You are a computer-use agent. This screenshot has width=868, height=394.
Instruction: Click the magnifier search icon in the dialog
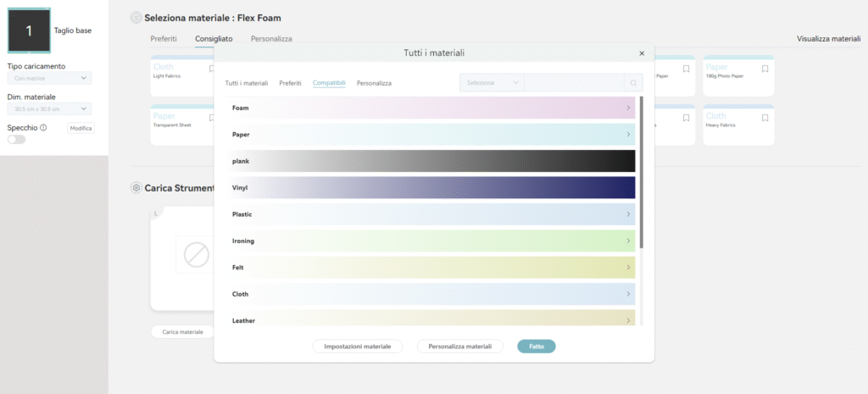pos(632,83)
